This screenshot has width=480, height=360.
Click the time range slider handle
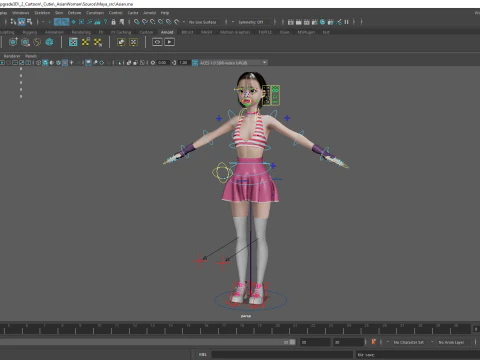pyautogui.click(x=292, y=342)
